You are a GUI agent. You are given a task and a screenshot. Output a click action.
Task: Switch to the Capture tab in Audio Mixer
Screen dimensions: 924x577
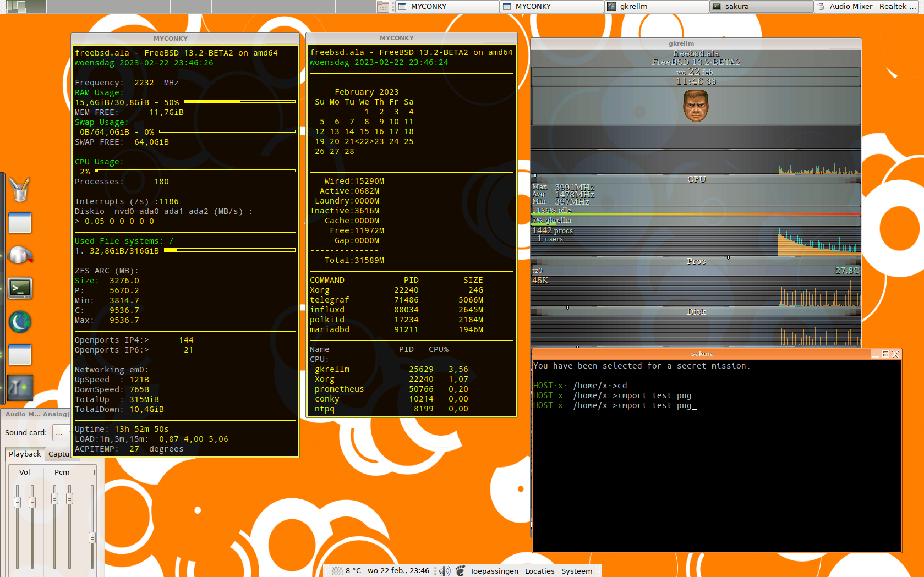58,454
